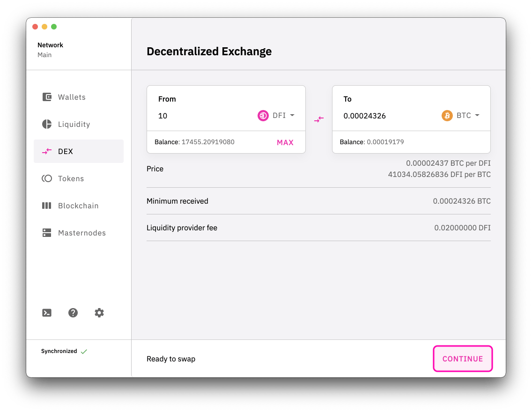Viewport: 532px width, 412px height.
Task: Swap From and To tokens
Action: [319, 120]
